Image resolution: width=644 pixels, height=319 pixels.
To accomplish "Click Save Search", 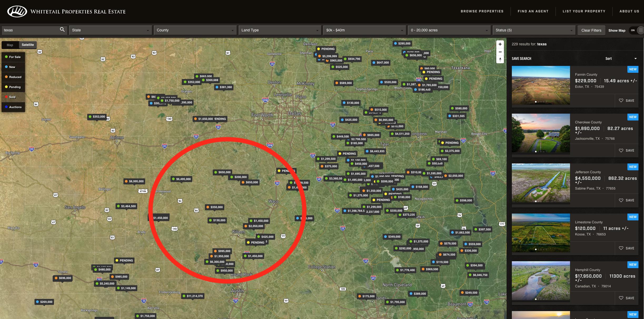I will click(521, 59).
